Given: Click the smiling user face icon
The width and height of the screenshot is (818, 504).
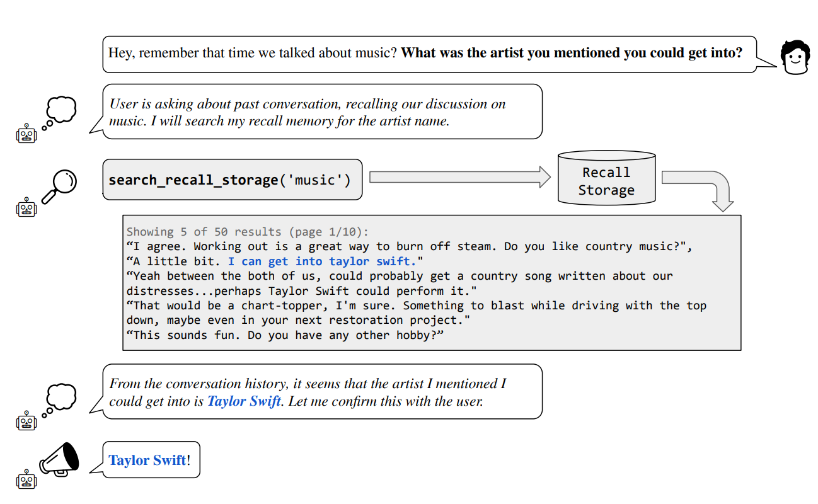Looking at the screenshot, I should click(x=795, y=57).
